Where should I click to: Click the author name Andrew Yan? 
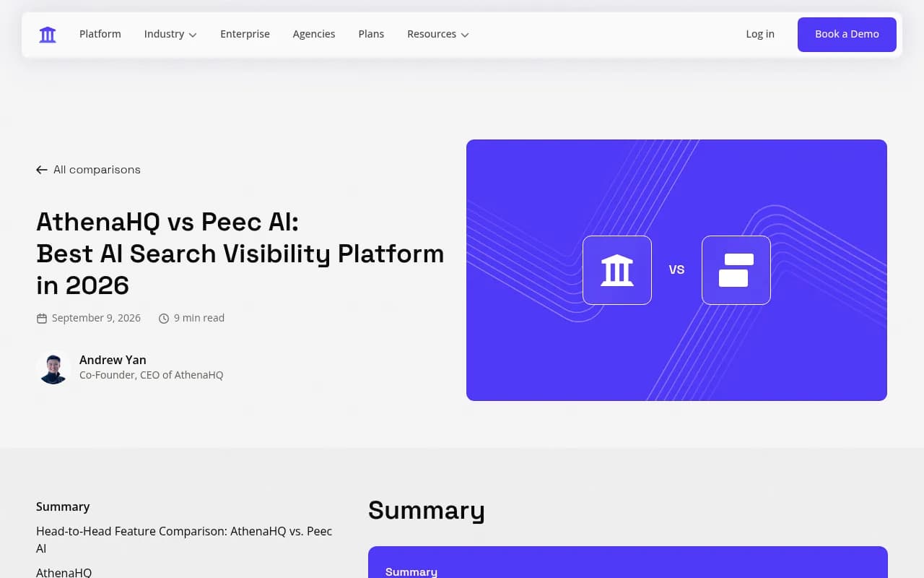(113, 360)
